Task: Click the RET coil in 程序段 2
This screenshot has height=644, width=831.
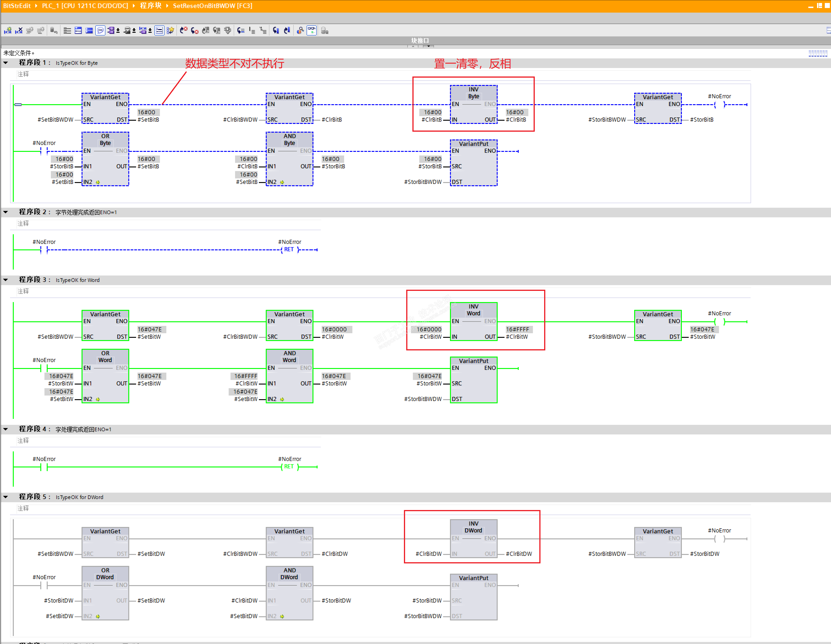Action: pyautogui.click(x=289, y=250)
